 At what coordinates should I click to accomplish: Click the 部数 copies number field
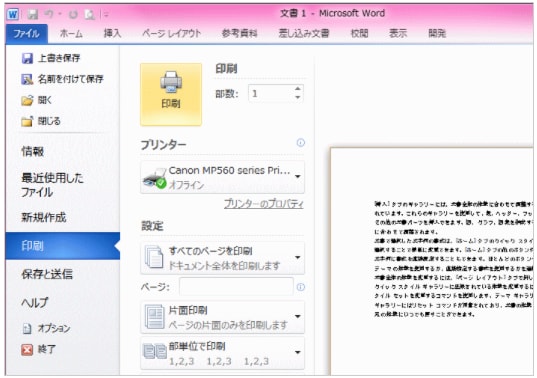[271, 93]
